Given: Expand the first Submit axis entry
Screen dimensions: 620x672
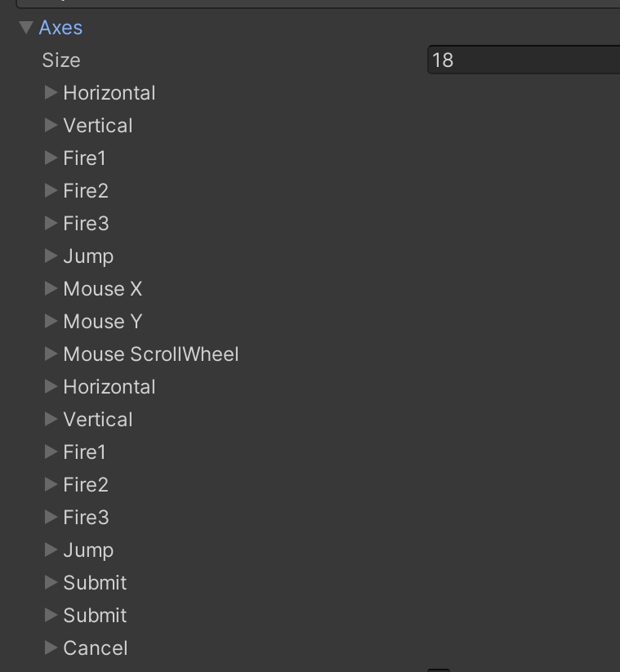Looking at the screenshot, I should tap(51, 583).
